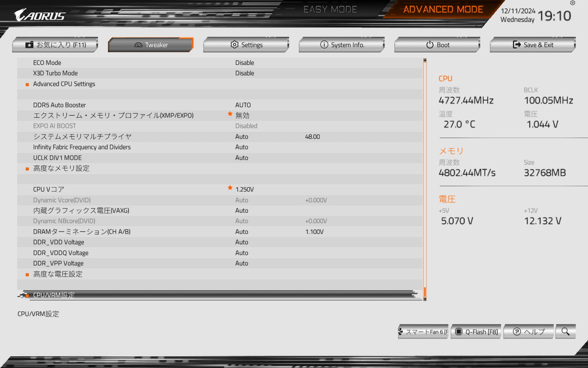The width and height of the screenshot is (588, 368).
Task: Open the Settings tab
Action: [246, 45]
